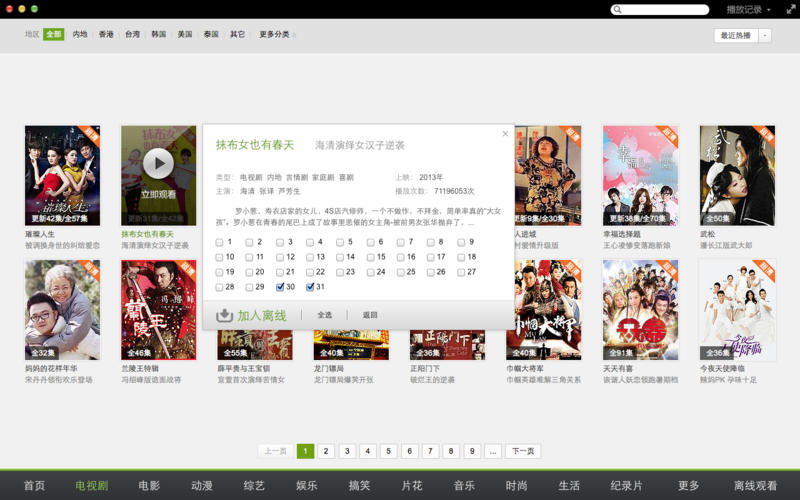800x500 pixels.
Task: Go to page 2 of results
Action: pyautogui.click(x=326, y=451)
